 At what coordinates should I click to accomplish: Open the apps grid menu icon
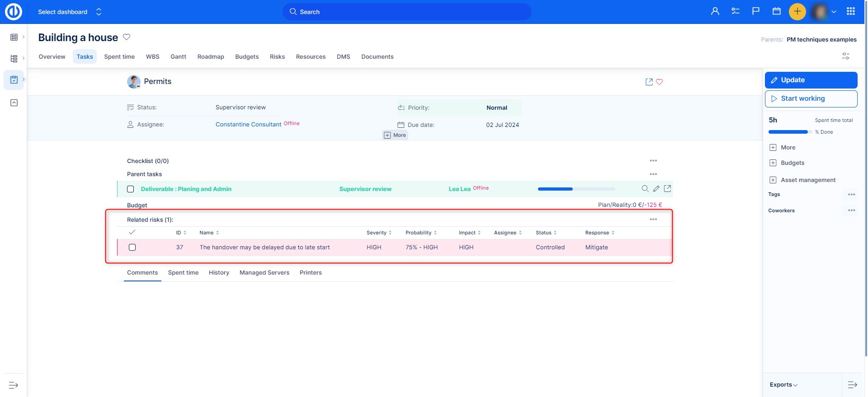(850, 11)
